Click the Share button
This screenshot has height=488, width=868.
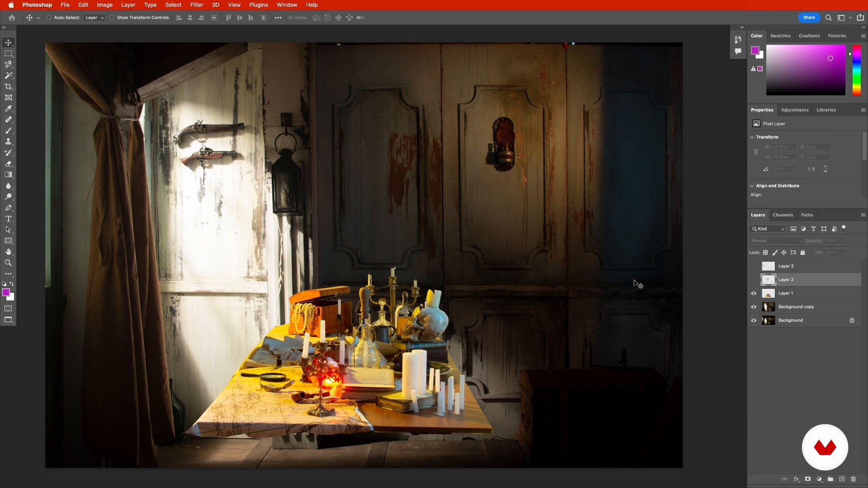[x=809, y=18]
